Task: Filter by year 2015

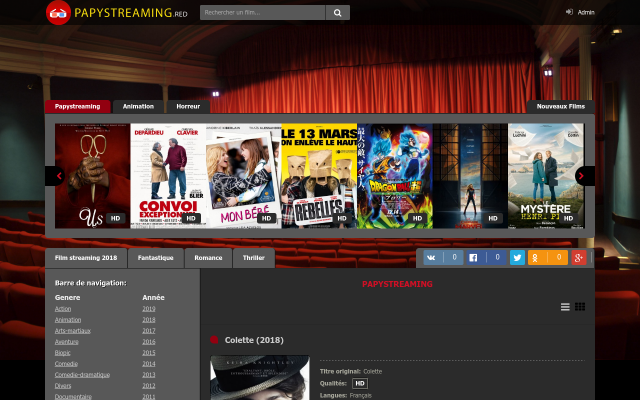Action: (x=149, y=353)
